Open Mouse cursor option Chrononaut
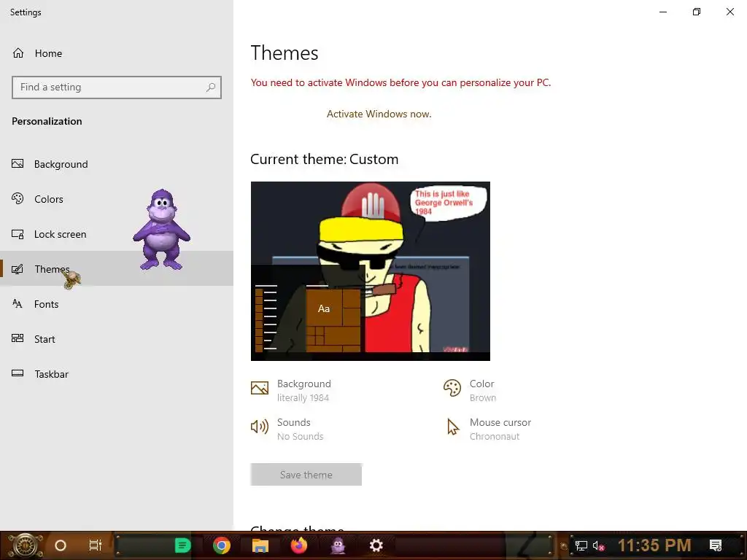 (500, 429)
